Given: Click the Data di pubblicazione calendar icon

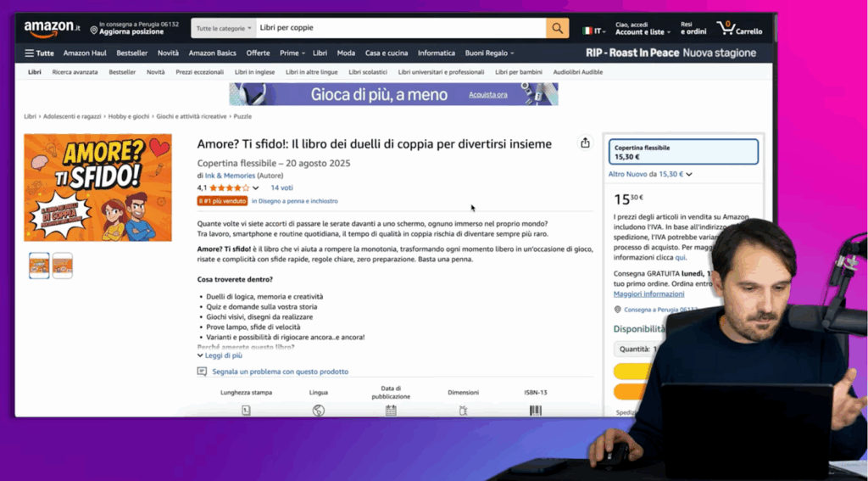Looking at the screenshot, I should click(391, 411).
